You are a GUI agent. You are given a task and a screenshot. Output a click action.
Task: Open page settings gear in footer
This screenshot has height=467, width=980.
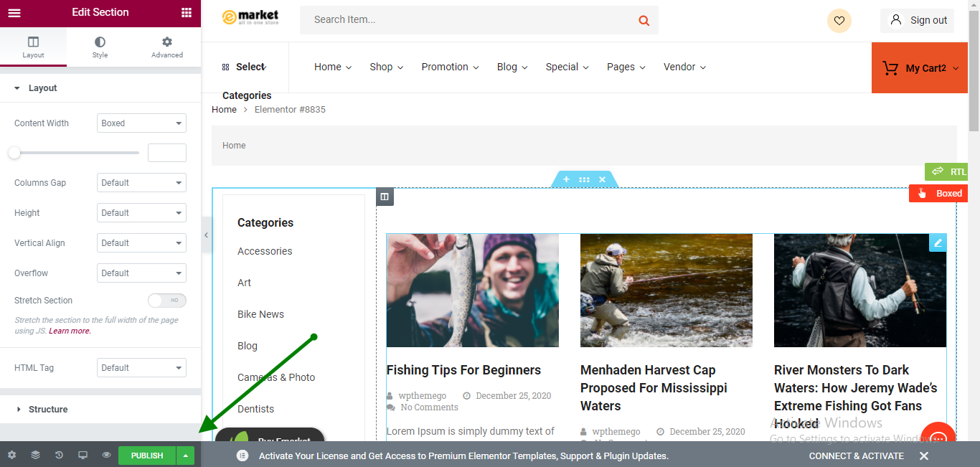(11, 456)
